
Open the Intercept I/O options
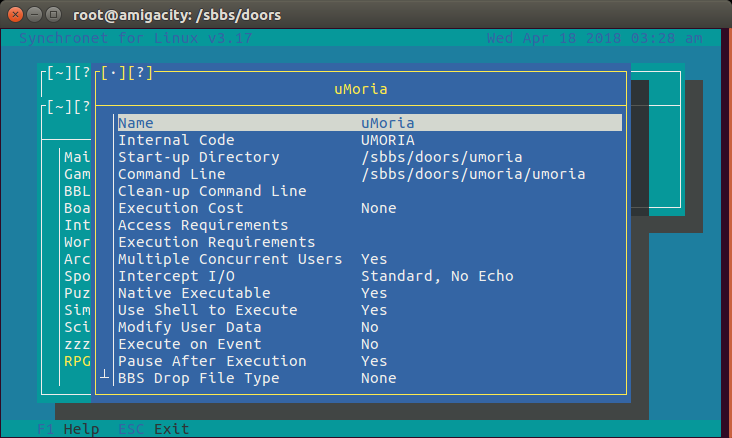181,276
